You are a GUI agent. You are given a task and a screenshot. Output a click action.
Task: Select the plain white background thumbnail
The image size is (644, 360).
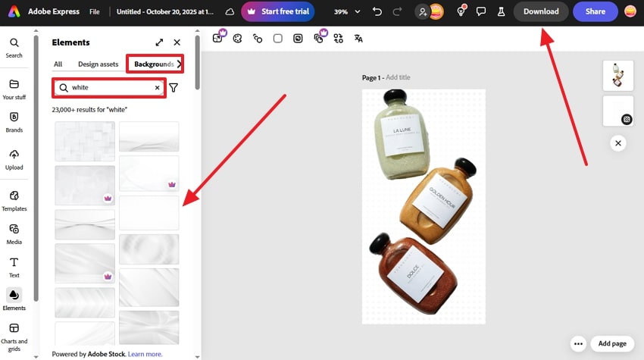[149, 213]
